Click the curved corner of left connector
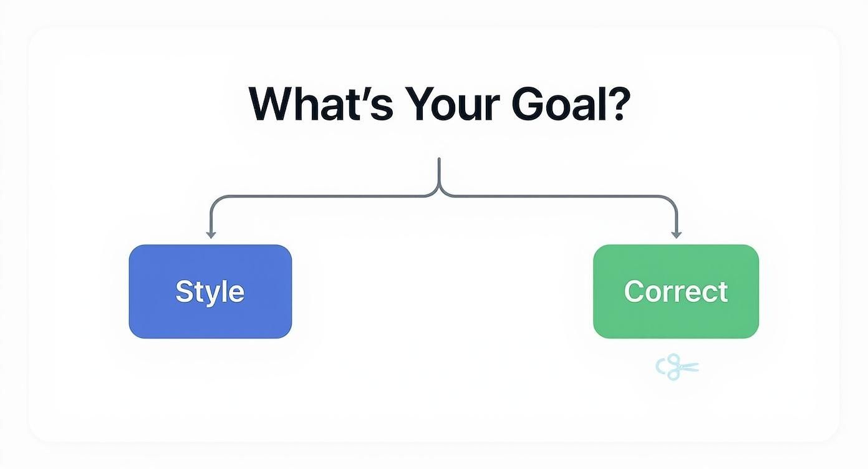868x469 pixels. (214, 200)
